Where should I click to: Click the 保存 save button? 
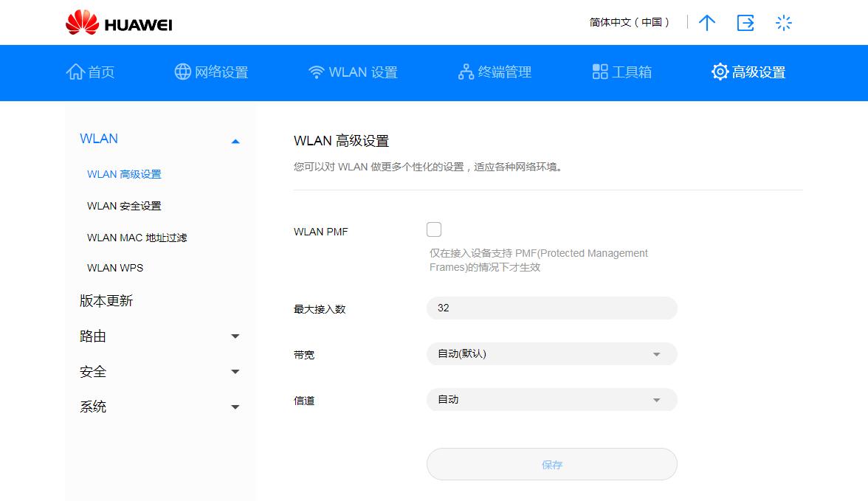[551, 464]
